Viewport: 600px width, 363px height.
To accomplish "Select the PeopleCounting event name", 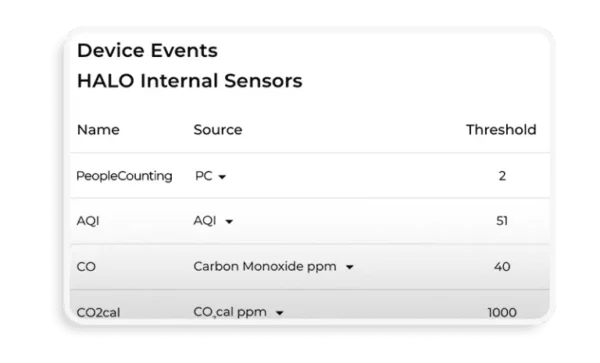I will 124,176.
